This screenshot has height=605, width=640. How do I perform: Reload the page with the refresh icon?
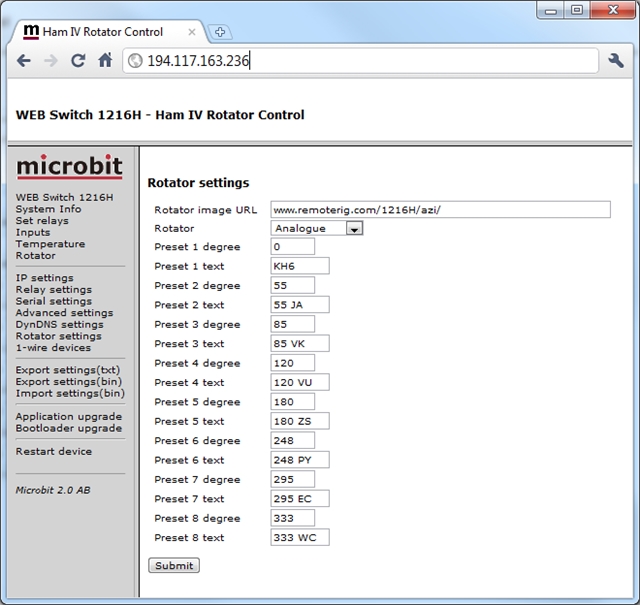click(78, 61)
